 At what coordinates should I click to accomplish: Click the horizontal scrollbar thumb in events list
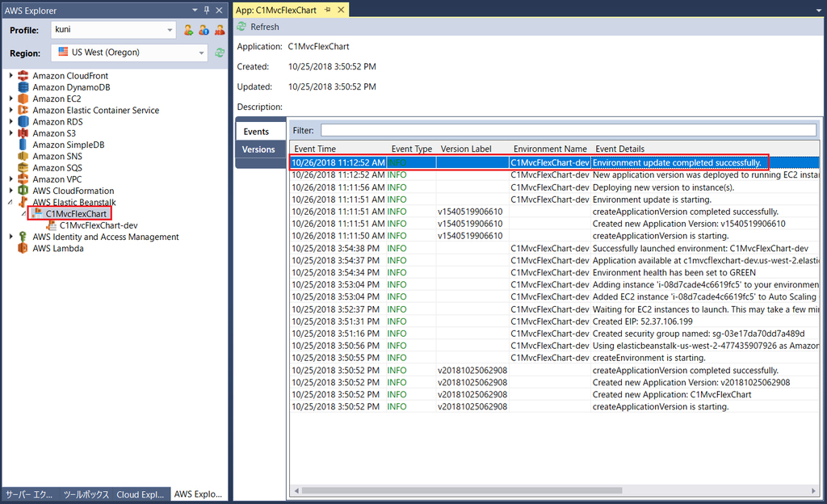(x=461, y=491)
